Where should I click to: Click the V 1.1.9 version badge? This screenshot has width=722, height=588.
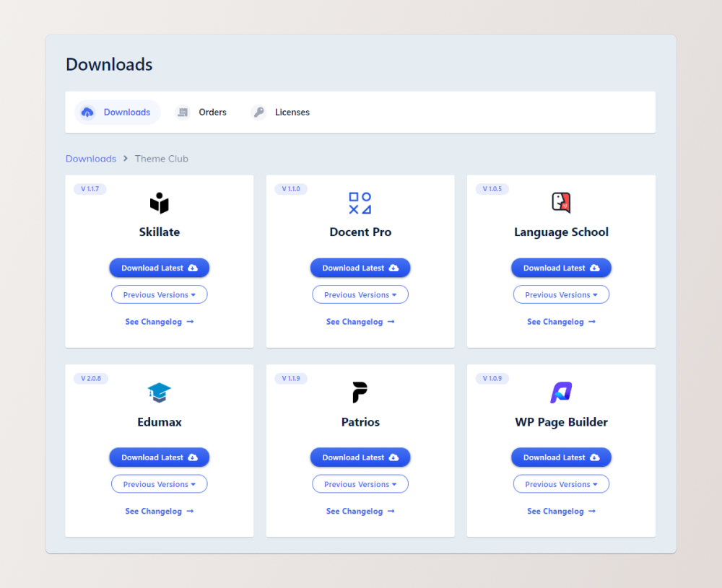(291, 378)
